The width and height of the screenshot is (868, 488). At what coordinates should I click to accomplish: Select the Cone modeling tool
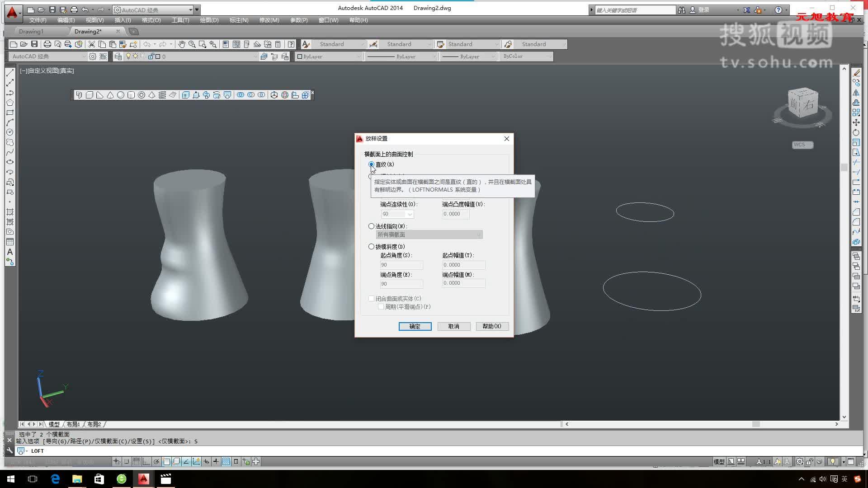click(x=110, y=95)
